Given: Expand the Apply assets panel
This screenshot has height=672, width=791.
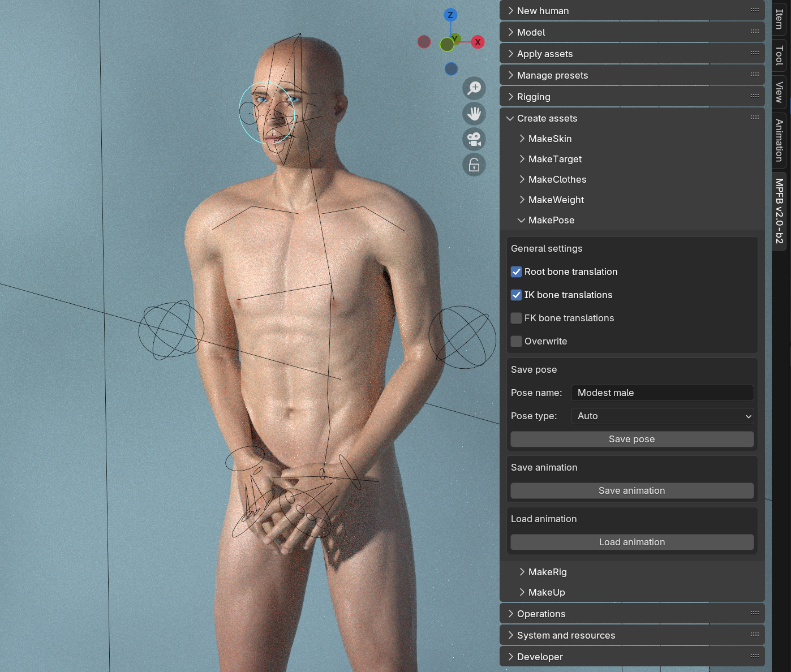Looking at the screenshot, I should [632, 54].
